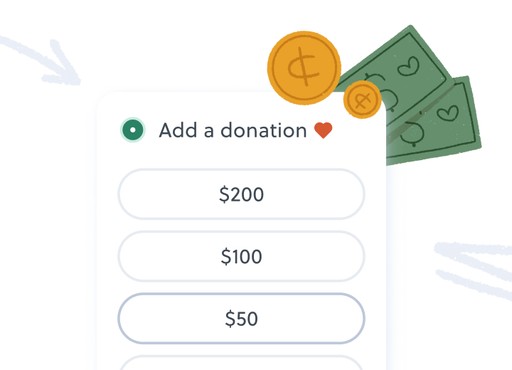Click the cent symbol on large coin
512x370 pixels.
(305, 68)
